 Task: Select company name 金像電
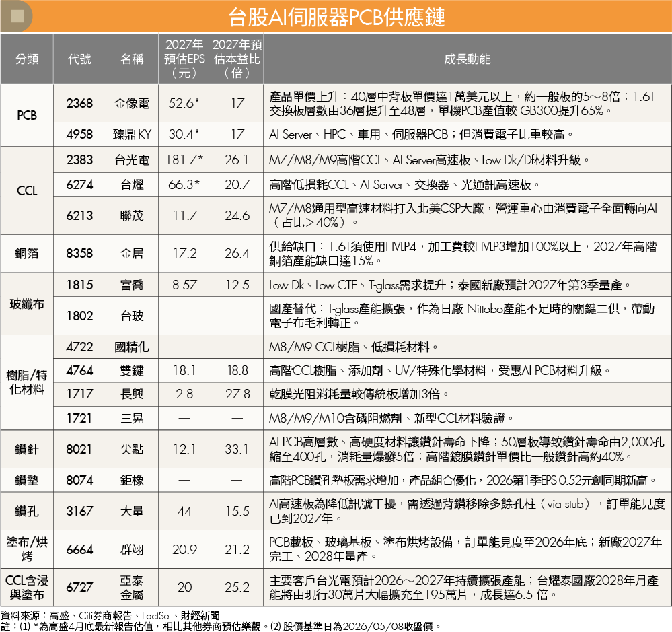coord(132,104)
